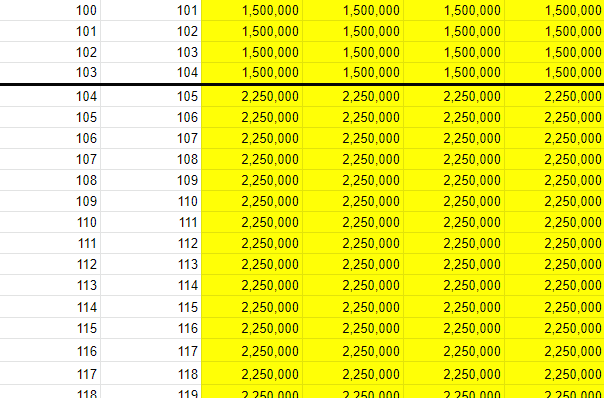In row 110/111, select the second 2,250,000 value
Image resolution: width=604 pixels, height=398 pixels.
coord(353,222)
